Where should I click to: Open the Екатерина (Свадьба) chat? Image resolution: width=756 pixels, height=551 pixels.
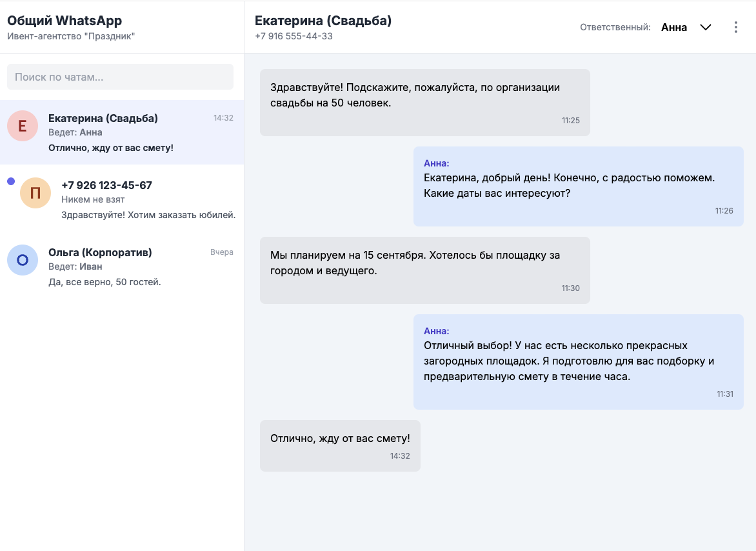(129, 132)
